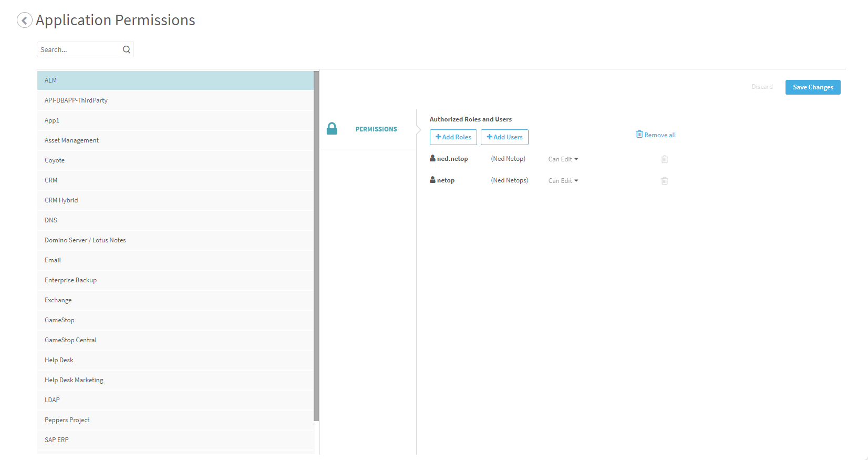
Task: Click the ned.netop user icon
Action: click(432, 158)
